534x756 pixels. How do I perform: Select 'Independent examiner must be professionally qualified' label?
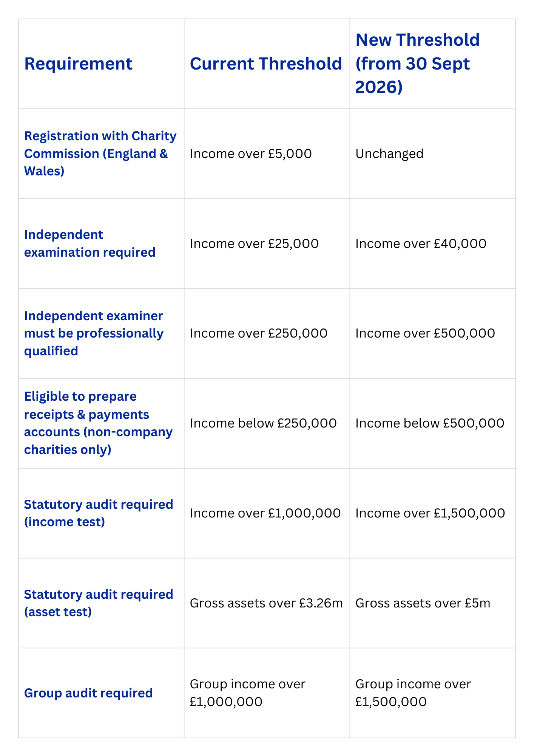[x=94, y=333]
